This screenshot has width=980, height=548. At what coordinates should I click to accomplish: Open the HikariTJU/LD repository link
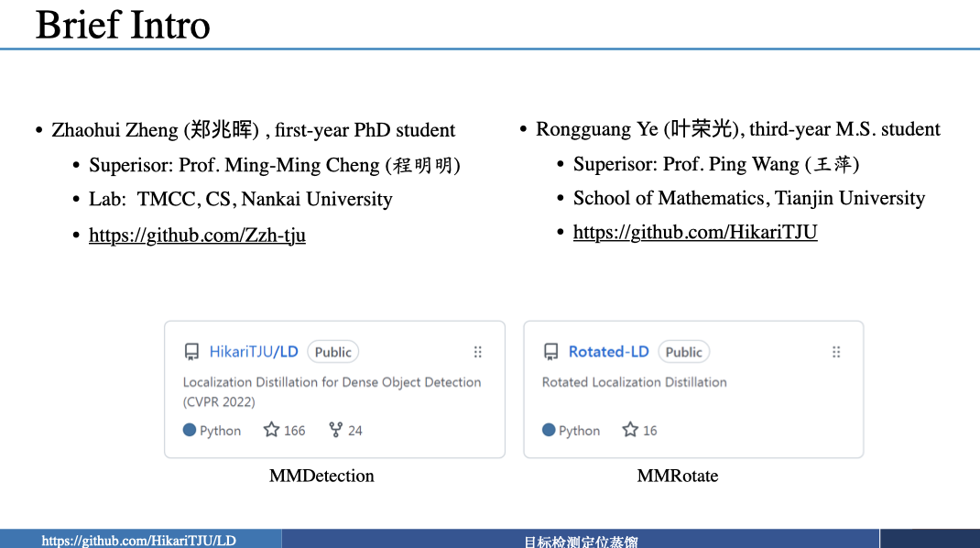[x=254, y=352]
